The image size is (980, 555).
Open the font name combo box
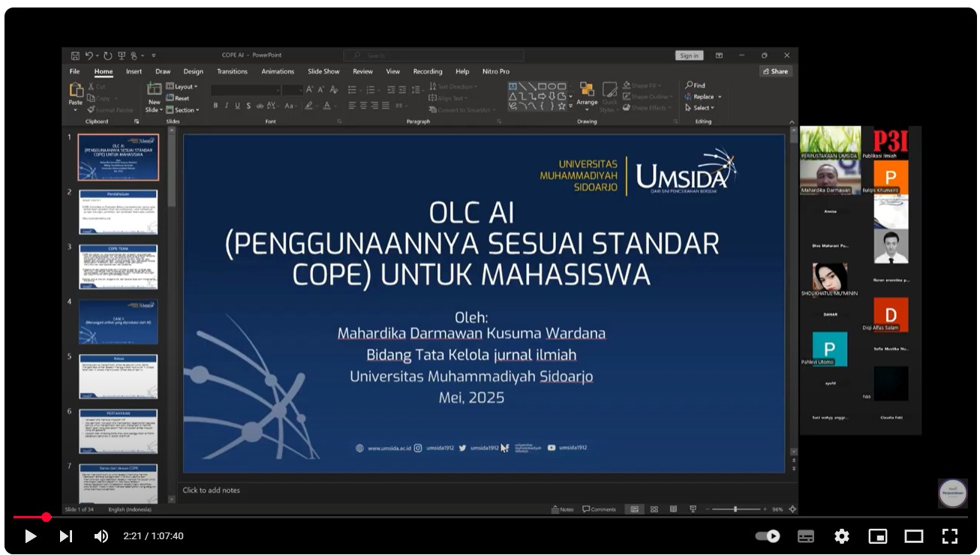[x=245, y=90]
